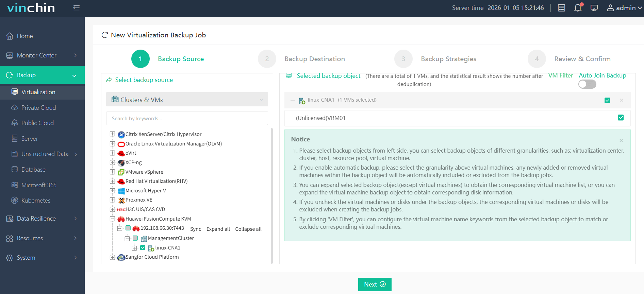Click the refresh icon beside job title

[105, 35]
